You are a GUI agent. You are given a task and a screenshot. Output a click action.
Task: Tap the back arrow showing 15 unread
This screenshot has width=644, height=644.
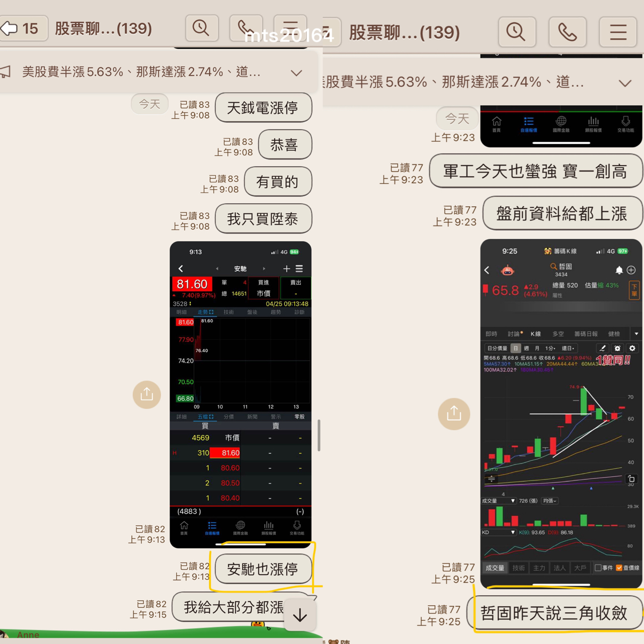tap(23, 28)
